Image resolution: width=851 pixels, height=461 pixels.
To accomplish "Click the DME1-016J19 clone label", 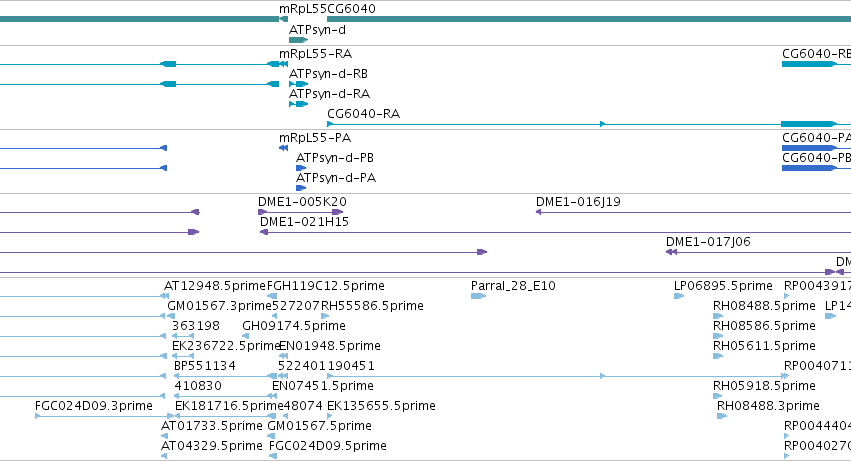I will (x=578, y=202).
